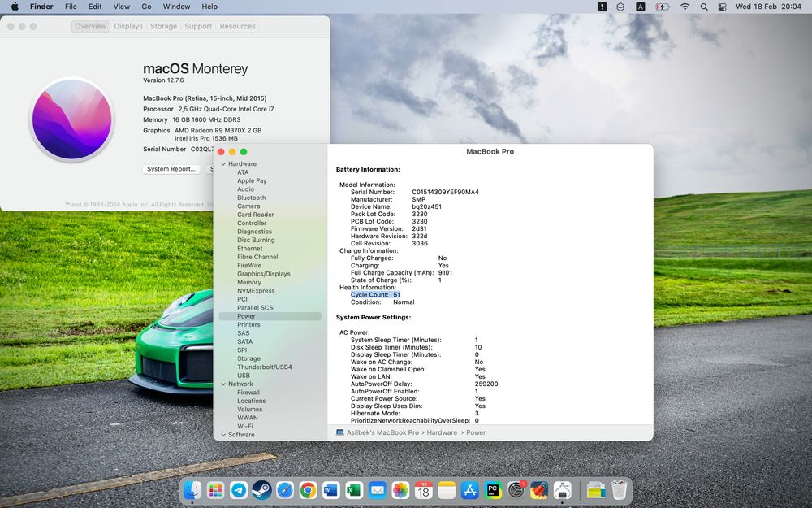Collapse the Hardware section in sidebar
The height and width of the screenshot is (508, 812).
[x=223, y=164]
